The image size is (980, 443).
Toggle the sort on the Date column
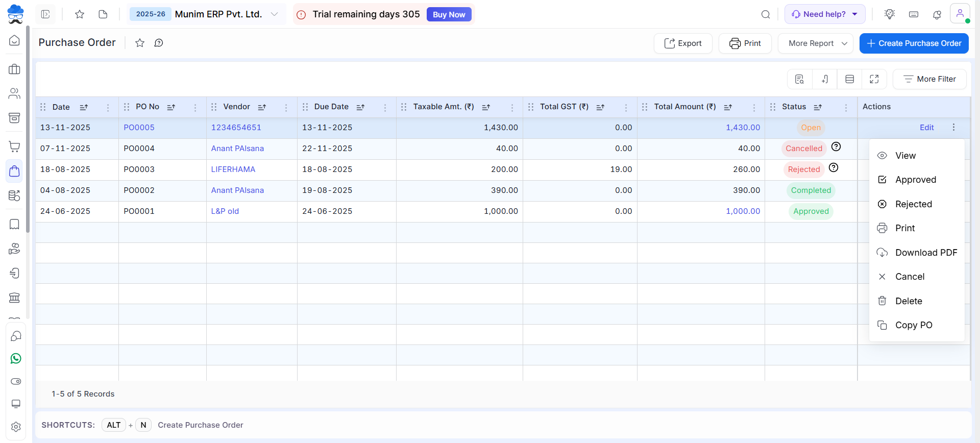click(x=84, y=107)
